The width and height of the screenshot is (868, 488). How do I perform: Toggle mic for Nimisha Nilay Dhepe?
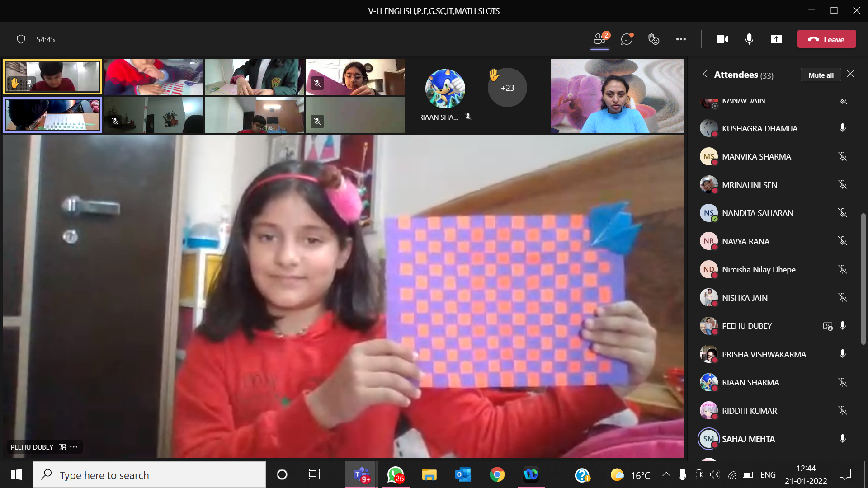(x=843, y=269)
